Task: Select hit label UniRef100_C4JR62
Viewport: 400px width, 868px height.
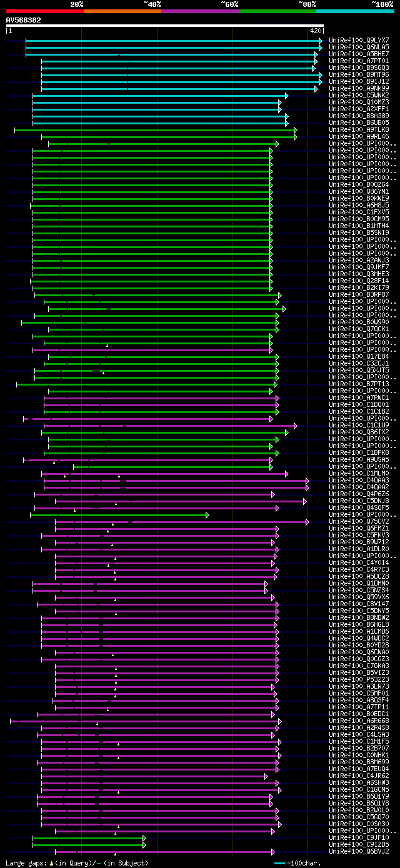Action: click(x=359, y=776)
